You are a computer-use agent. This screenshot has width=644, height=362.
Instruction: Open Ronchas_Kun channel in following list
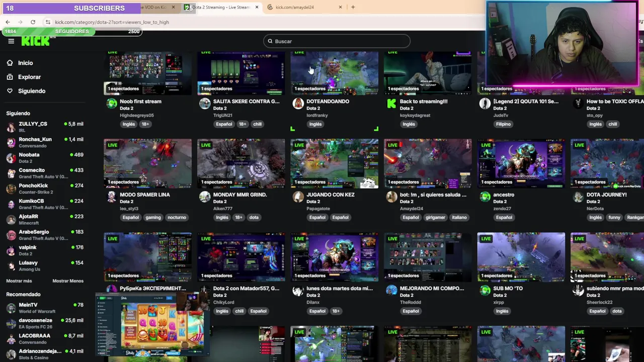(44, 142)
